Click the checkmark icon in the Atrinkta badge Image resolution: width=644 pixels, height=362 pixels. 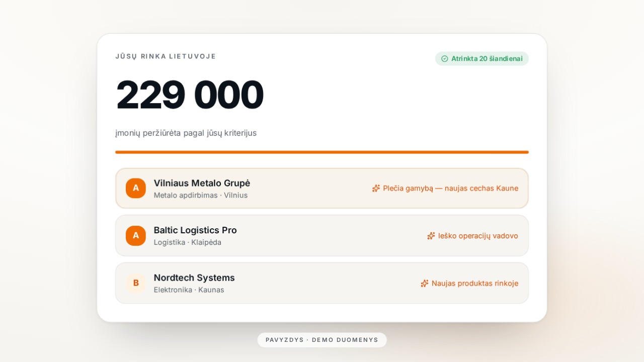[x=445, y=59]
